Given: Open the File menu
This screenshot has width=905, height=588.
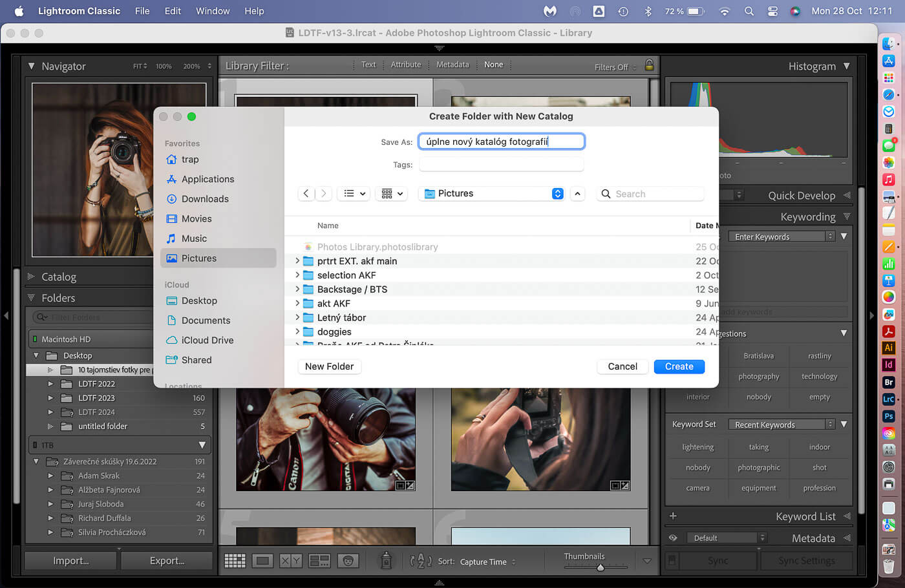Looking at the screenshot, I should pyautogui.click(x=142, y=11).
